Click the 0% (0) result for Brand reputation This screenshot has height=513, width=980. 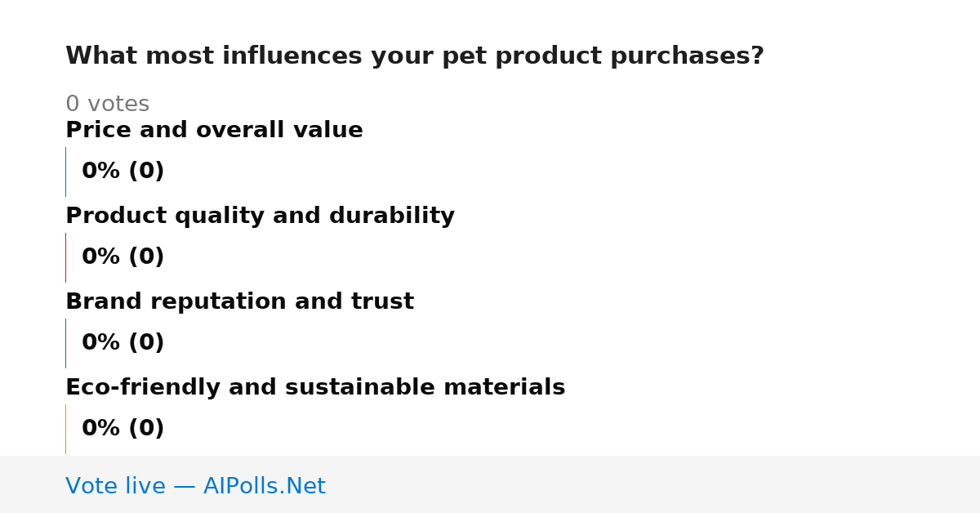[122, 343]
